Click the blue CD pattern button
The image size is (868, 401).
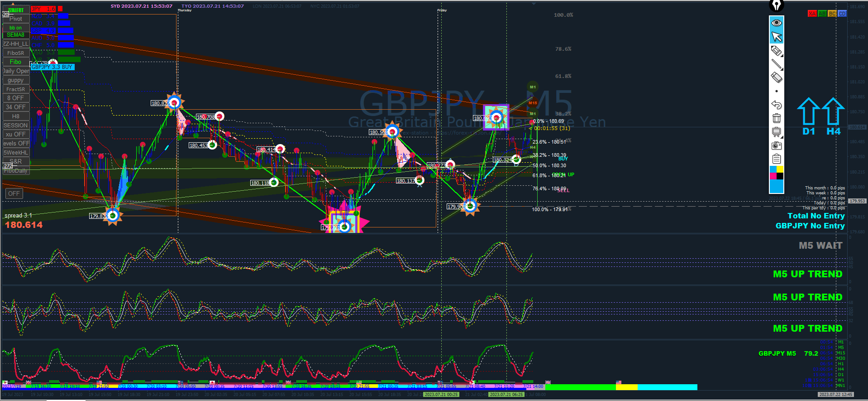(x=842, y=14)
